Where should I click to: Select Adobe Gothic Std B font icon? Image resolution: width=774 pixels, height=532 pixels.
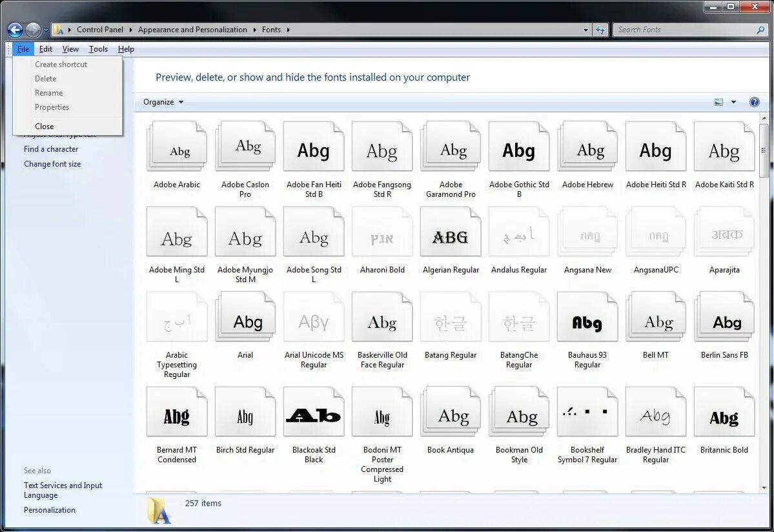pos(519,146)
